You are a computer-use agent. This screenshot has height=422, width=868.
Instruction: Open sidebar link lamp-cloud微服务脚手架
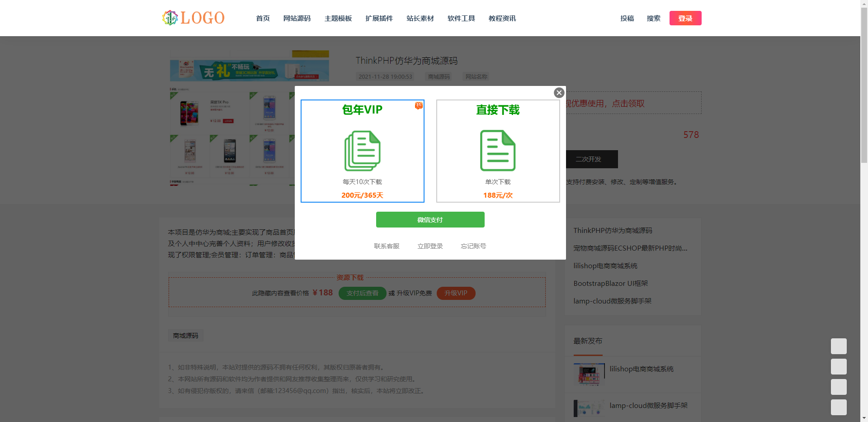point(613,301)
